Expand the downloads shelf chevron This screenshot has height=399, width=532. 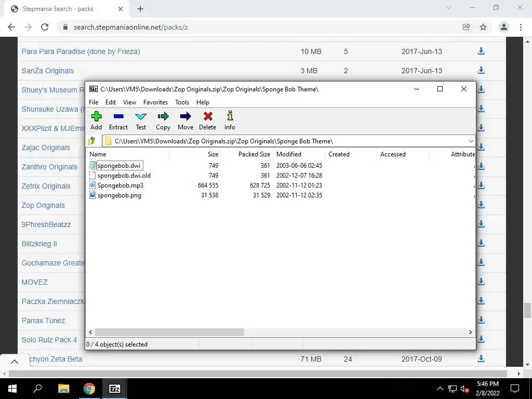15,362
